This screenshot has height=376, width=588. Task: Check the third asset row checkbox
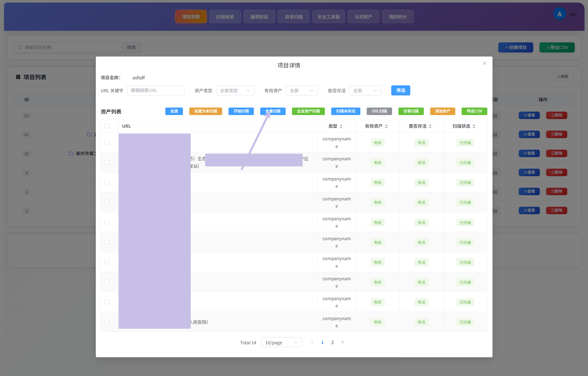pyautogui.click(x=107, y=182)
